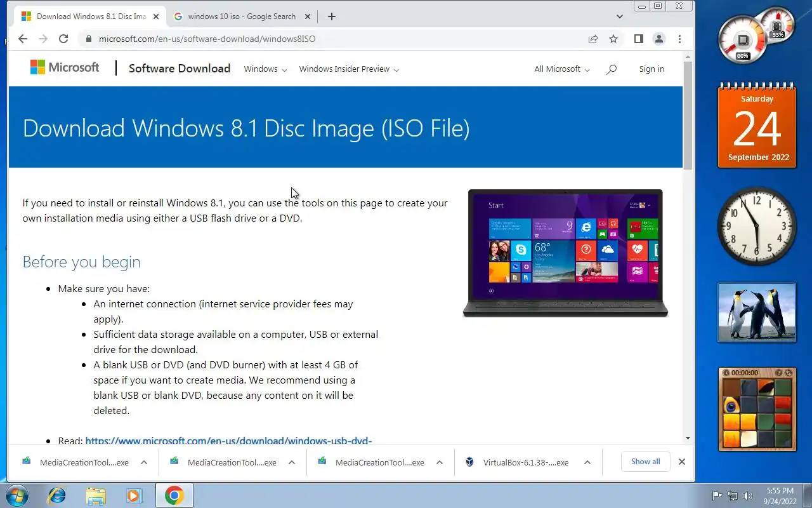The height and width of the screenshot is (508, 812).
Task: Expand the All Microsoft menu
Action: pos(562,69)
